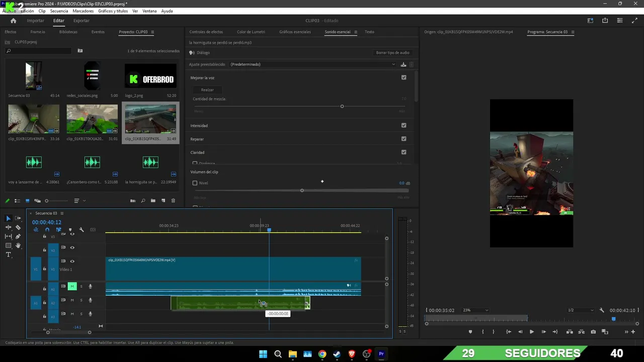Select the Track Select Forward tool
Image resolution: width=644 pixels, height=362 pixels.
18,218
